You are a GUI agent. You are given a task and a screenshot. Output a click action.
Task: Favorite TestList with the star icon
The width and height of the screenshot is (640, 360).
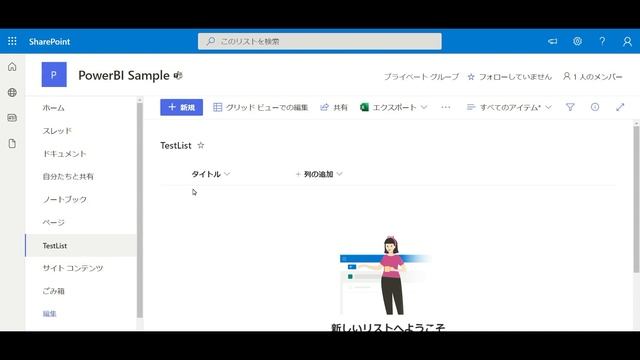(200, 145)
